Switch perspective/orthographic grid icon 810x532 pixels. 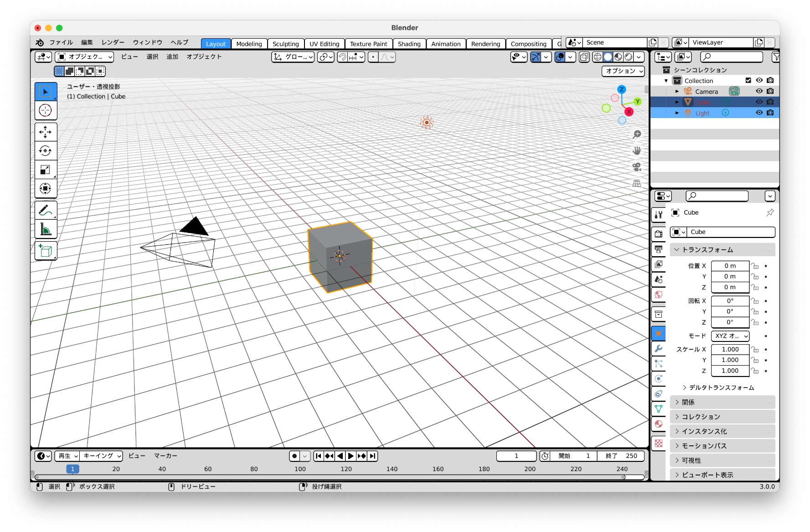(x=637, y=183)
